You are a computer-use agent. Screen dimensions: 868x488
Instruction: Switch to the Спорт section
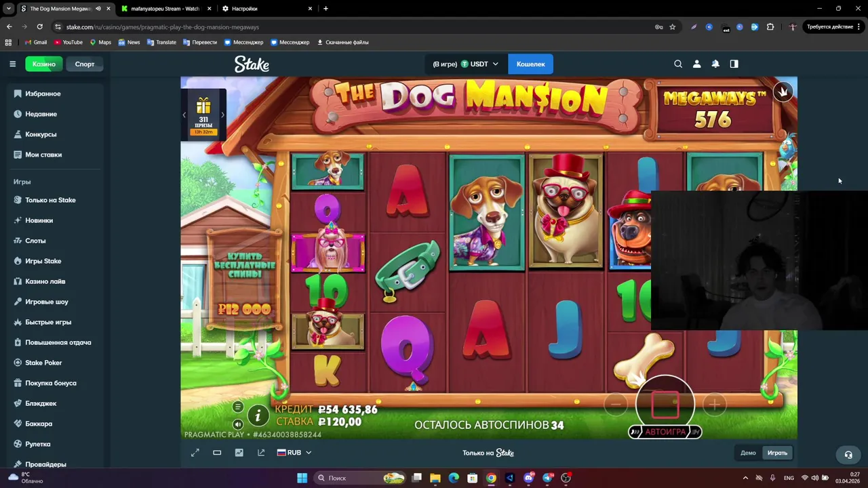[x=85, y=64]
